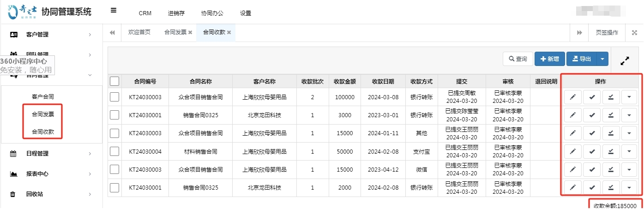Expand the 客户管理 sidebar menu

pos(51,35)
